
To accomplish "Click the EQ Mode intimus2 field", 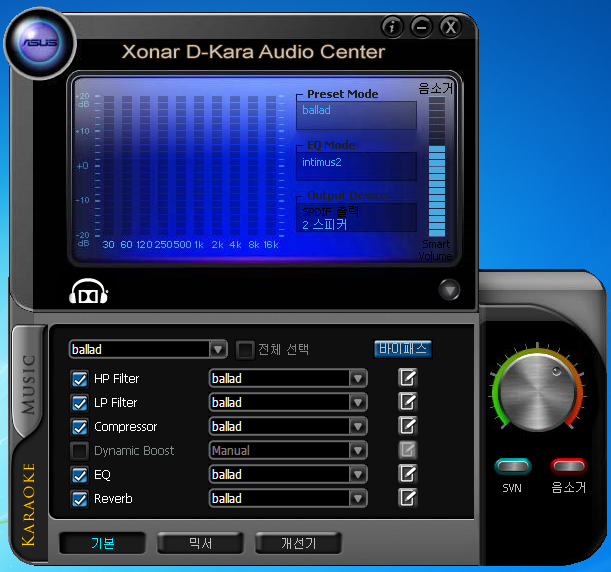I will 356,166.
